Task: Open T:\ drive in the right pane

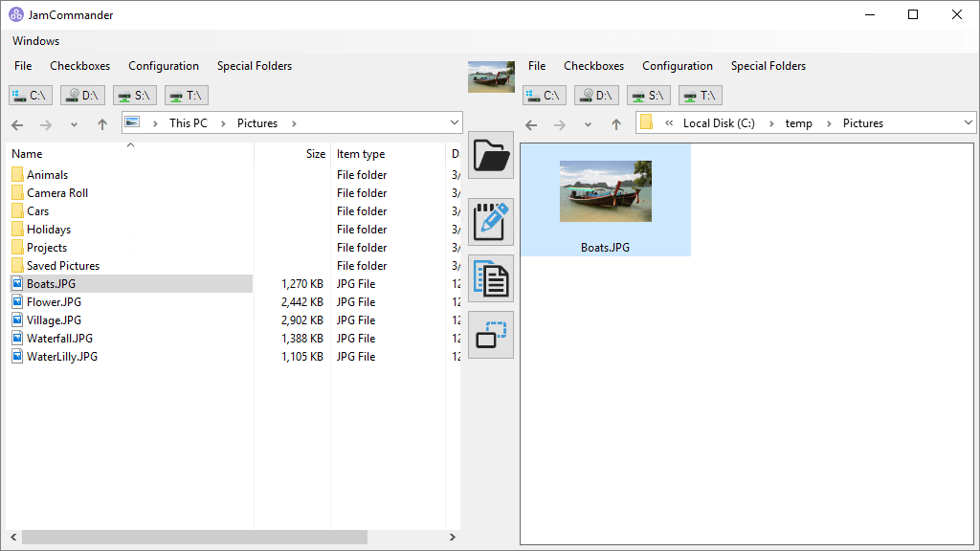Action: pos(701,95)
